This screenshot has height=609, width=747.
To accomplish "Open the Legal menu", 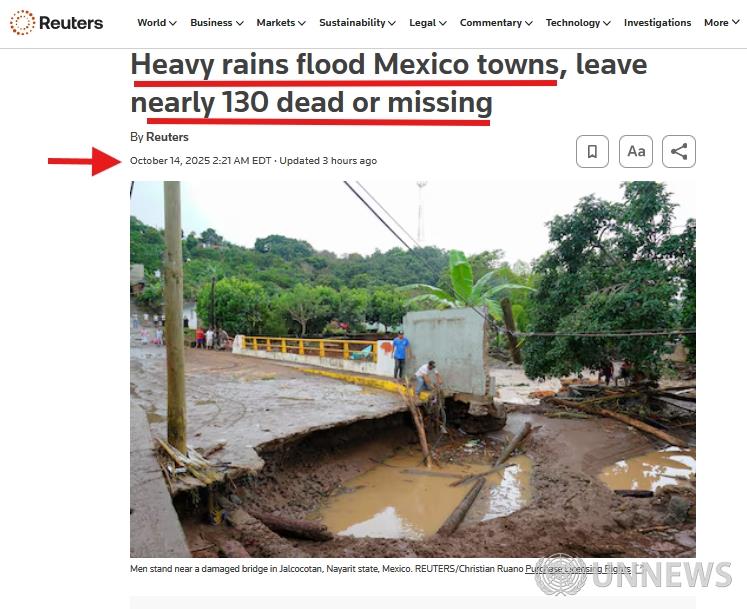I will pyautogui.click(x=427, y=22).
